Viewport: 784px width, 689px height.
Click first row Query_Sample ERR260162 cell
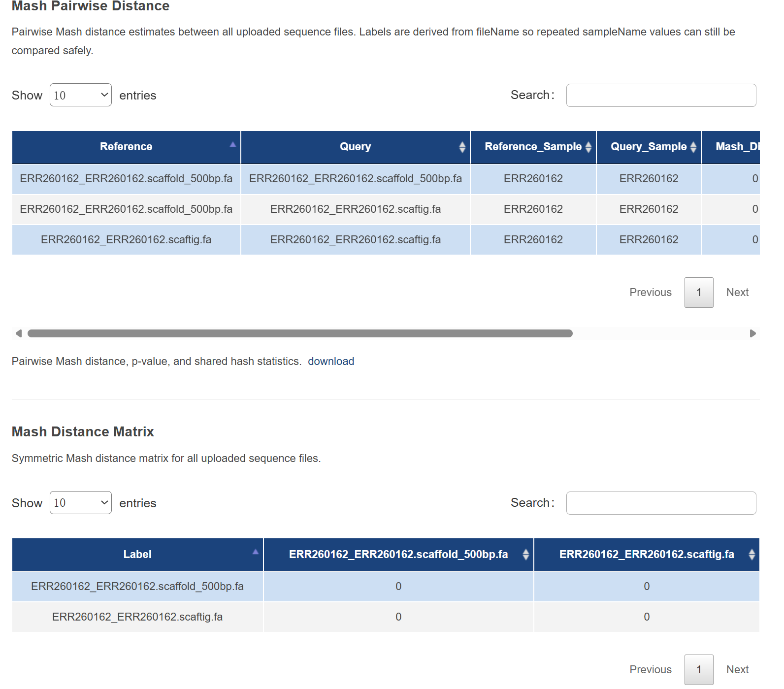649,179
